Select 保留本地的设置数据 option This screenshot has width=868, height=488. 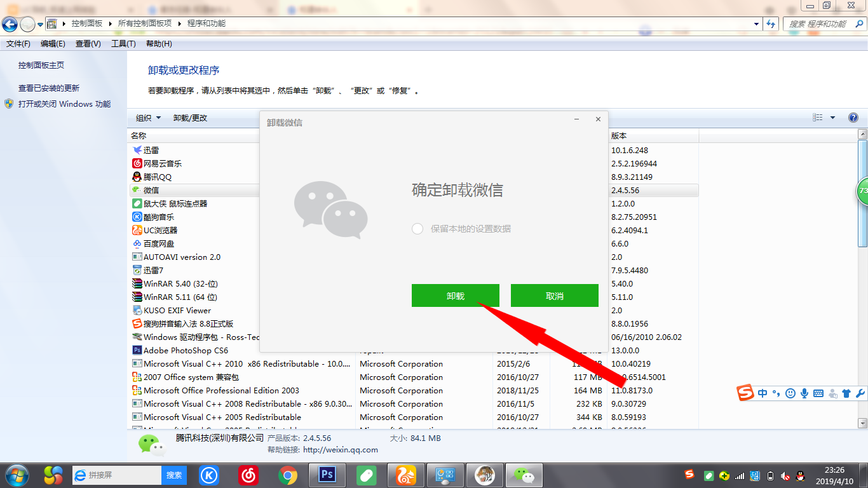click(417, 229)
